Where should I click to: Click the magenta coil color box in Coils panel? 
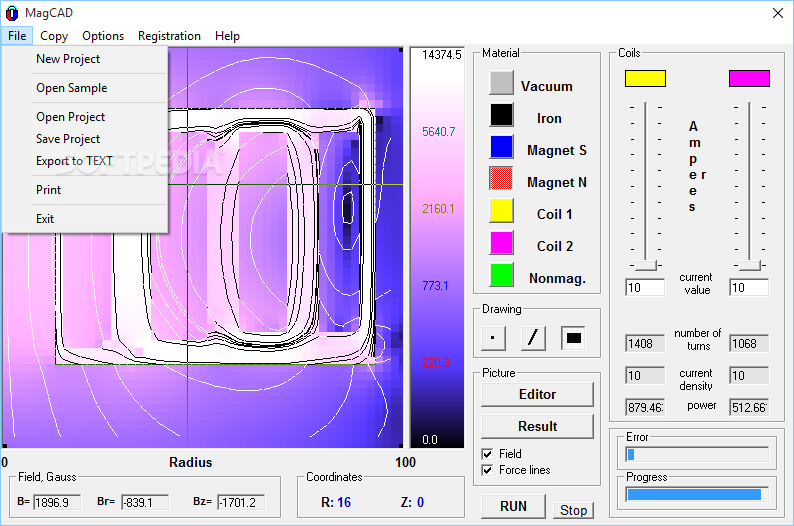tap(749, 78)
